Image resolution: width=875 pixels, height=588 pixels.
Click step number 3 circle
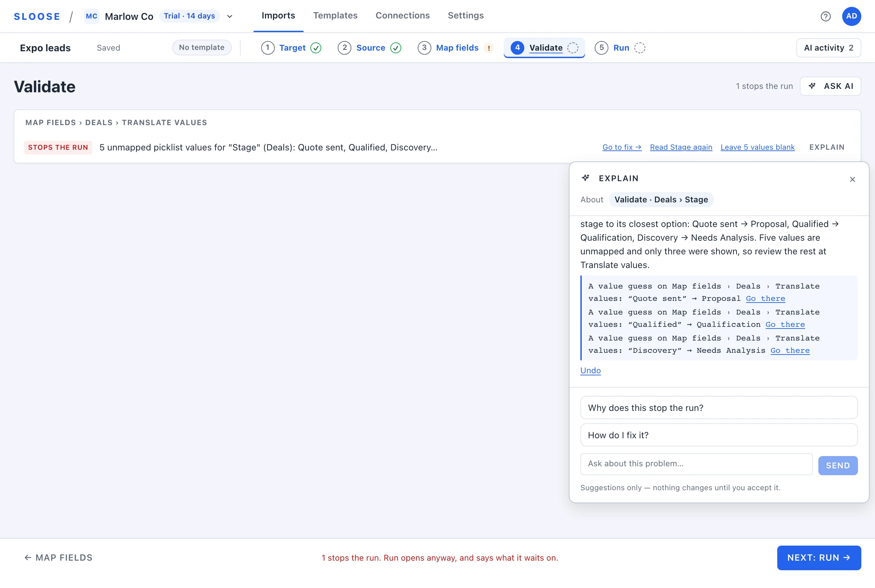(425, 48)
